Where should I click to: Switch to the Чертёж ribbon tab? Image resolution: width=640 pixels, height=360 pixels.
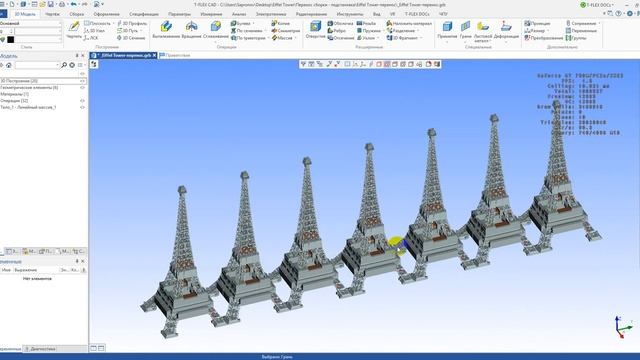52,14
